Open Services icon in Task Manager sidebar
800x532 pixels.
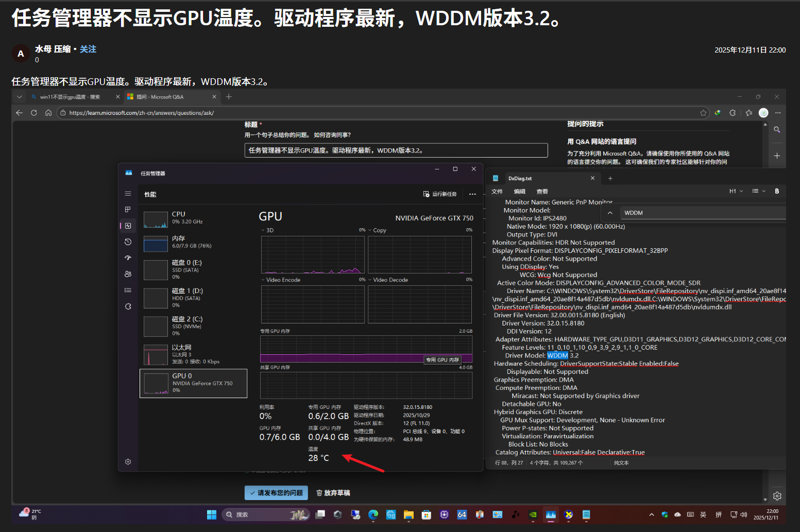[128, 306]
